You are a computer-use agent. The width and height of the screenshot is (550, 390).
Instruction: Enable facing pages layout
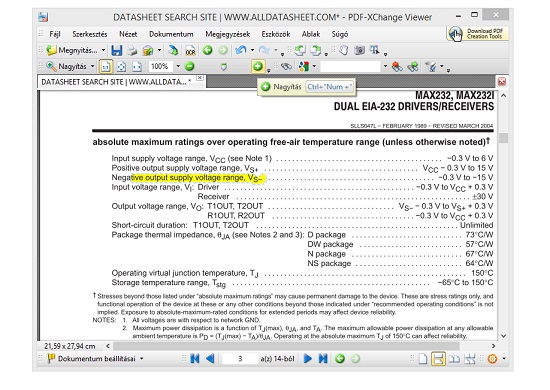[454, 359]
